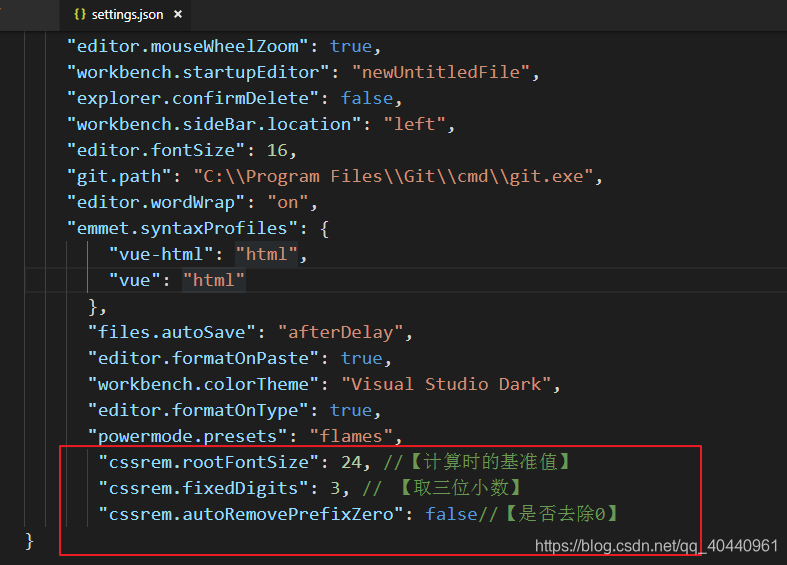This screenshot has width=787, height=565.
Task: Click the "editor.fontSize" key
Action: click(x=156, y=151)
